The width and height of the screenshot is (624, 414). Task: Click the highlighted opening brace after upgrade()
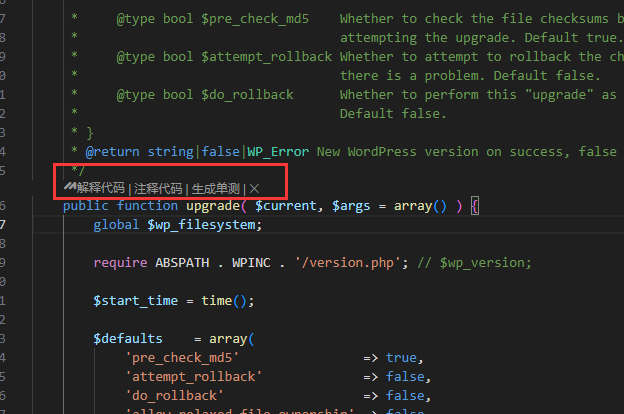[474, 206]
